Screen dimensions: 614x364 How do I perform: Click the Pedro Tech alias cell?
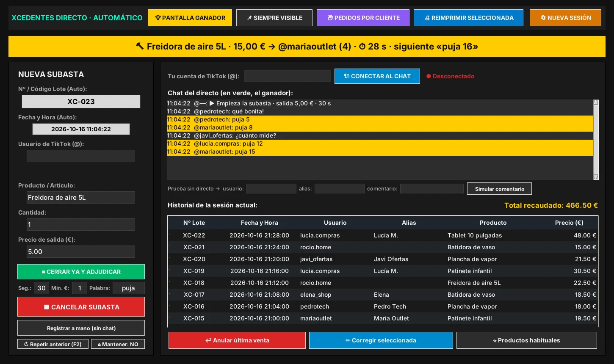click(x=390, y=306)
